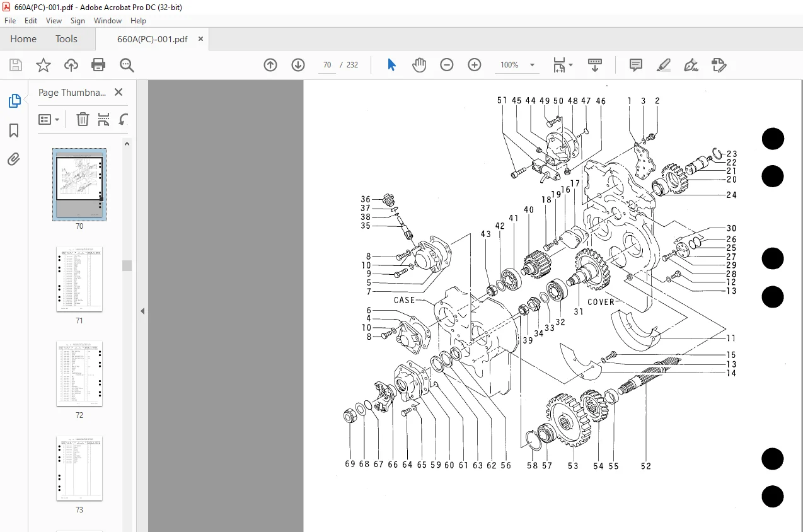Viewport: 803px width, 532px height.
Task: Open the Edit menu
Action: pyautogui.click(x=31, y=21)
